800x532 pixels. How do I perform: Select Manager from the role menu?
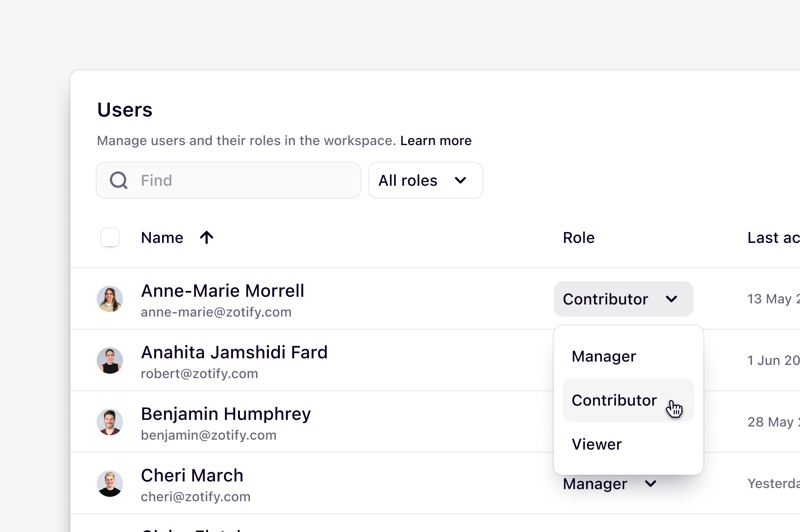coord(604,356)
